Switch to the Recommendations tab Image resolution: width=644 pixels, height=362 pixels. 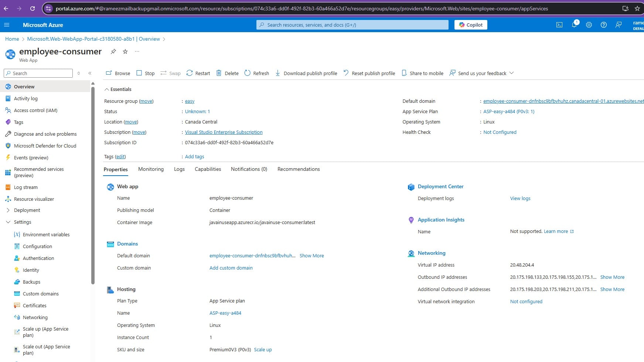[x=299, y=169]
